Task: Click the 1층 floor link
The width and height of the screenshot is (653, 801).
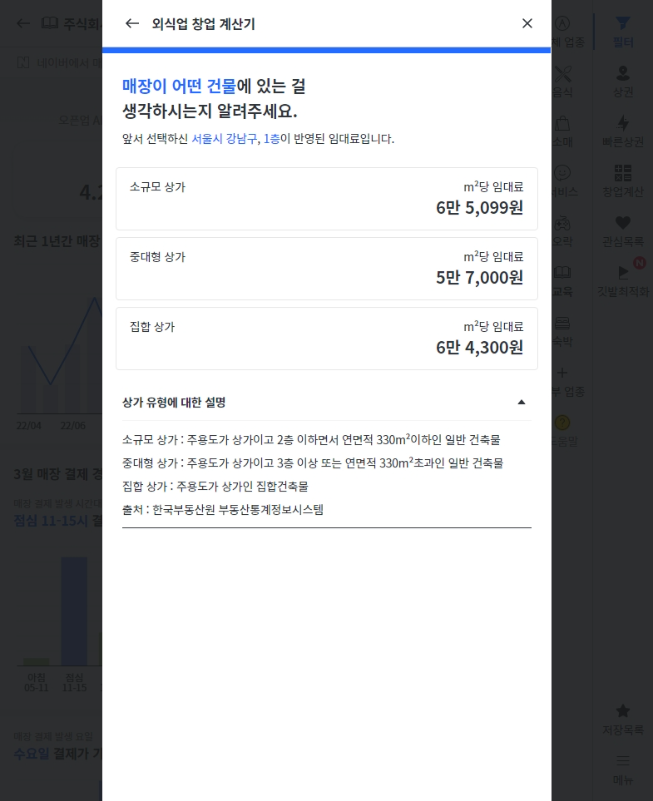Action: [271, 139]
